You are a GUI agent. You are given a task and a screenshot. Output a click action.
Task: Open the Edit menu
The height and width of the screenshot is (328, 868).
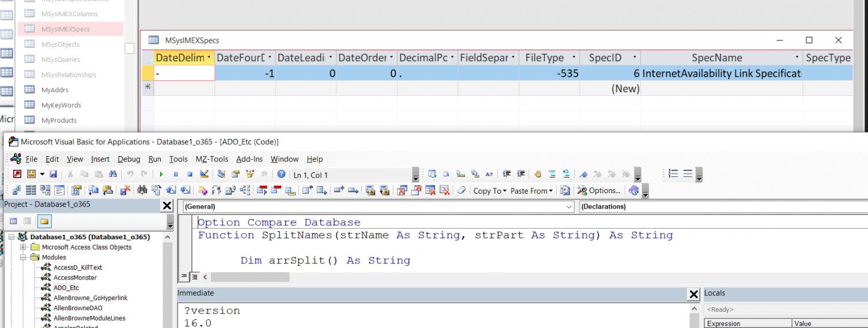pyautogui.click(x=52, y=159)
